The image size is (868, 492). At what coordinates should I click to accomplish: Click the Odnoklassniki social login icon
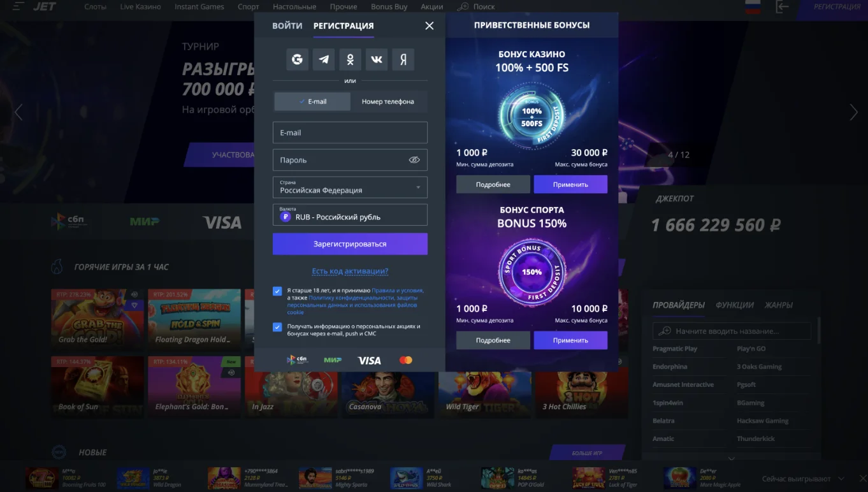point(349,59)
